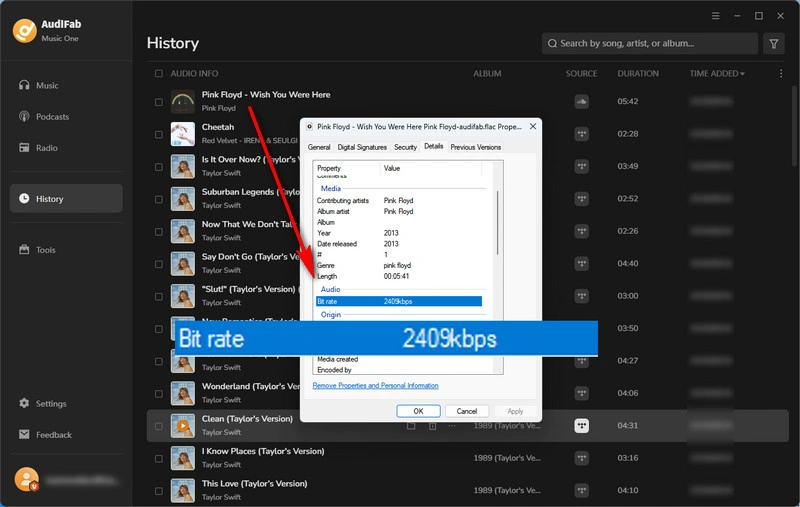
Task: Open the hamburger menu in title bar
Action: (x=716, y=16)
